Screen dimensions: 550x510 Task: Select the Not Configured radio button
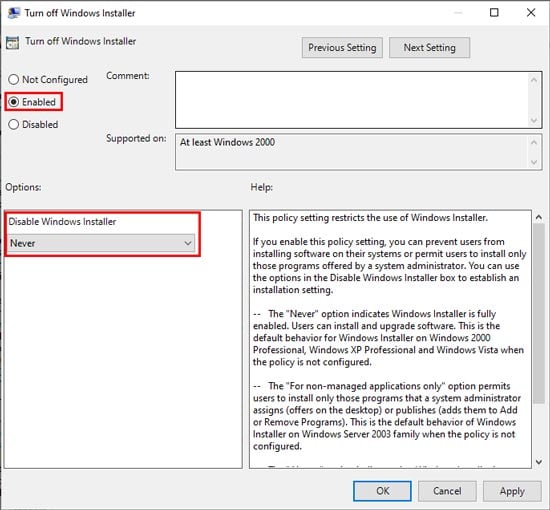click(x=13, y=80)
